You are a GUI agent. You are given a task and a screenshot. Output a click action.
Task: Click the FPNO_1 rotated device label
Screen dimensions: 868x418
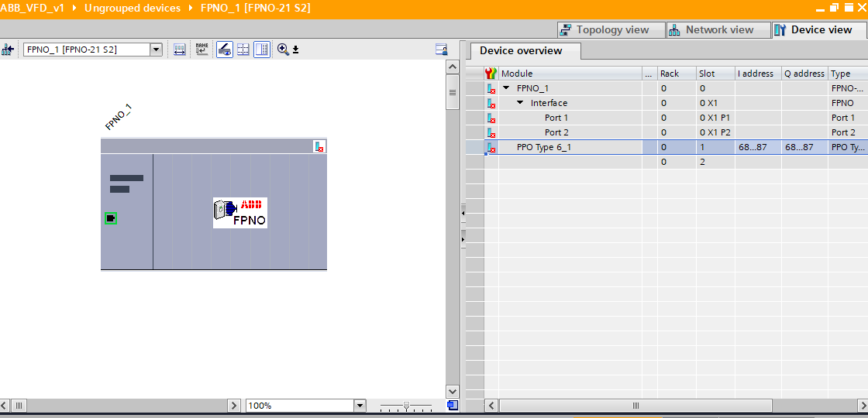coord(118,117)
